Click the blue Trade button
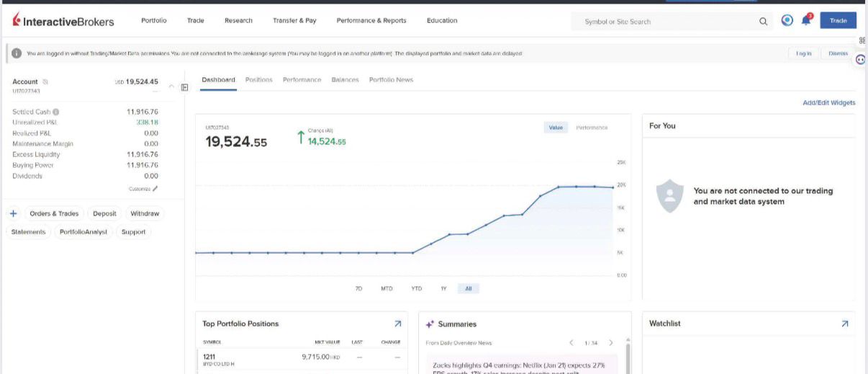 838,20
